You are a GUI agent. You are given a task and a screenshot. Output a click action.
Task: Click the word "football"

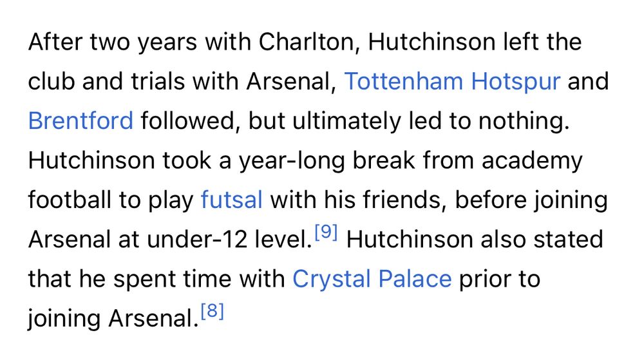[x=70, y=200]
